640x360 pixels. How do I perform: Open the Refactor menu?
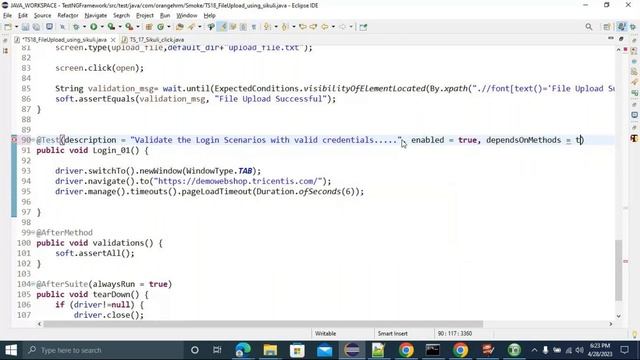[68, 16]
